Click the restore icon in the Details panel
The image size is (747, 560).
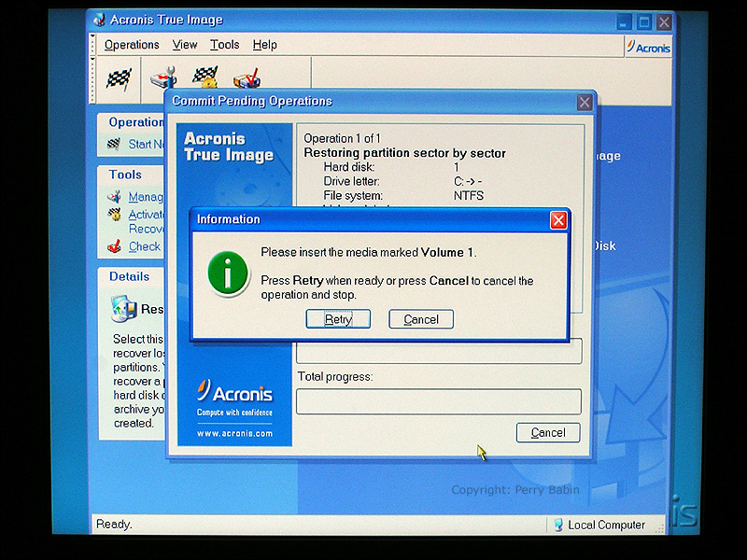(123, 309)
